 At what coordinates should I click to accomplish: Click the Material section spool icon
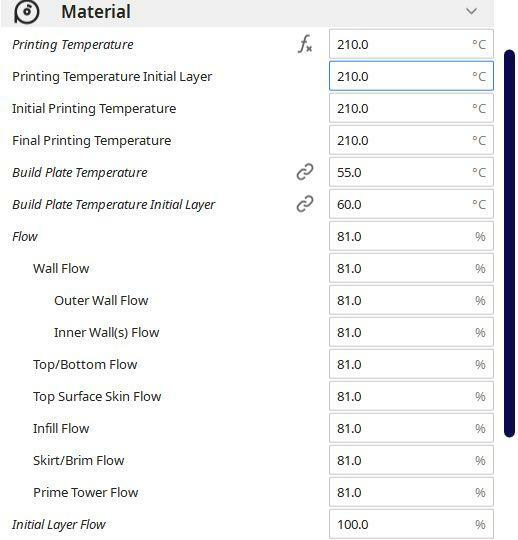pos(27,12)
